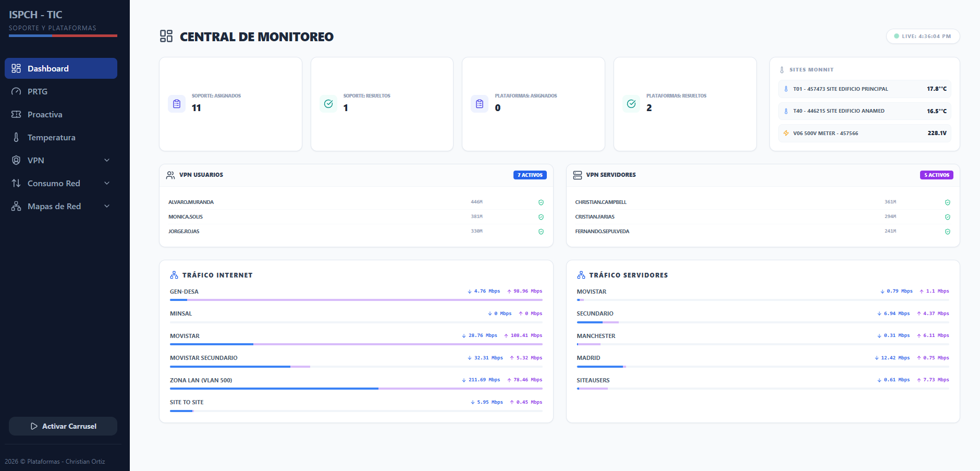Open the Plataformas Resueltos card

pos(685,104)
